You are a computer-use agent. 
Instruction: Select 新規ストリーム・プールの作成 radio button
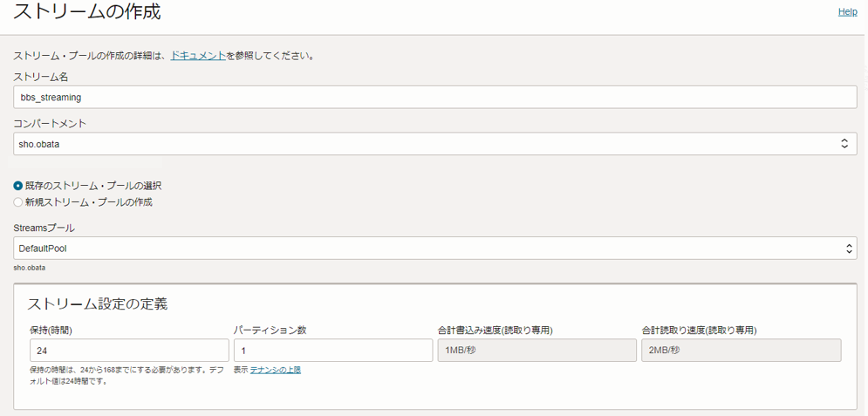pos(17,202)
